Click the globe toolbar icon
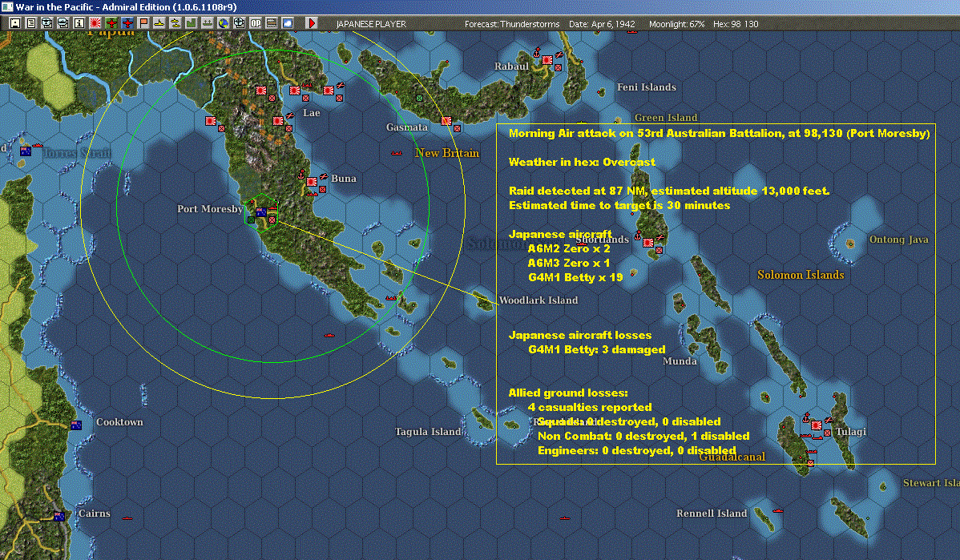Screen dimensions: 960x560 224,23
